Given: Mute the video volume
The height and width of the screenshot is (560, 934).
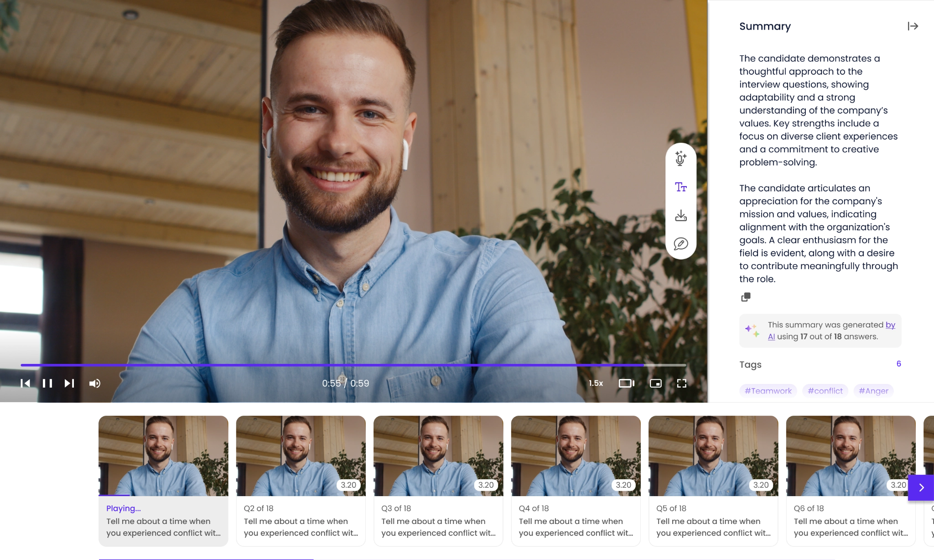Looking at the screenshot, I should coord(95,384).
